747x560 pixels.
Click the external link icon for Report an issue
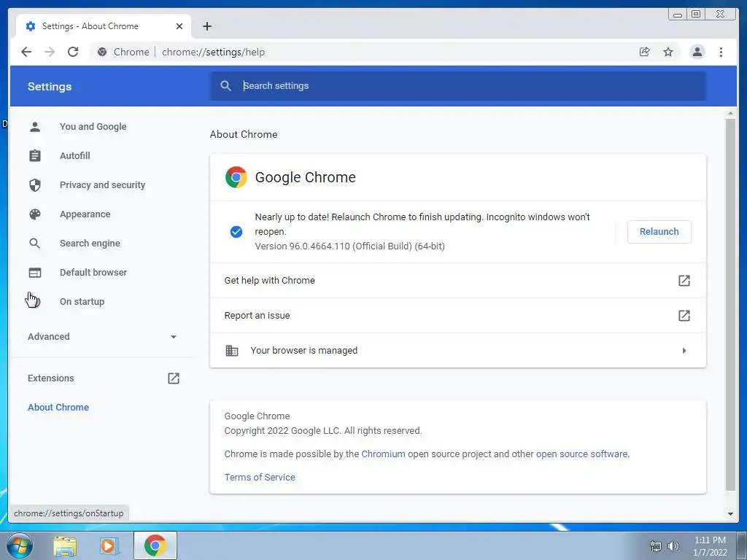coord(684,315)
